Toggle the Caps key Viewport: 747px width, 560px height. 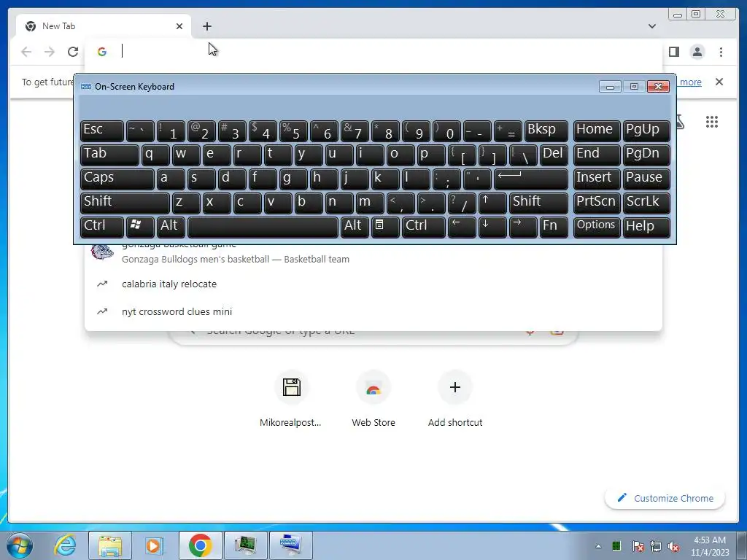point(117,179)
